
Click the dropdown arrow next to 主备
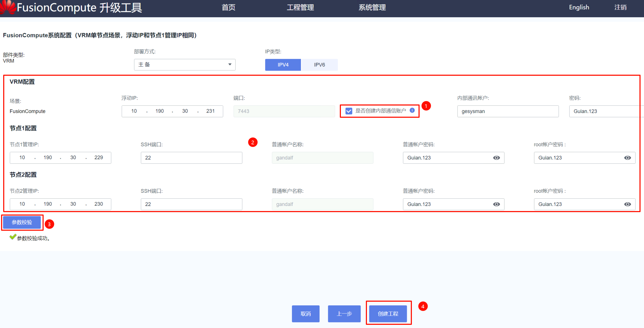[230, 65]
